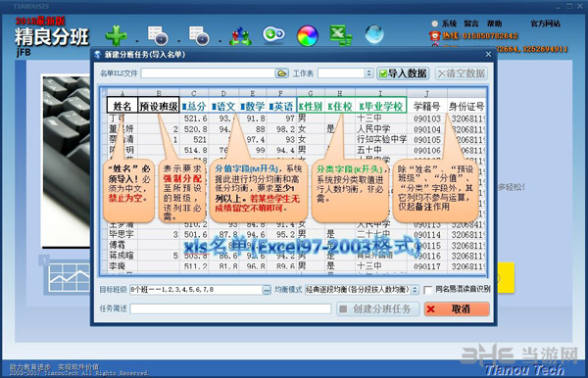Click the 学籍号 column header
This screenshot has height=378, width=588.
(426, 106)
